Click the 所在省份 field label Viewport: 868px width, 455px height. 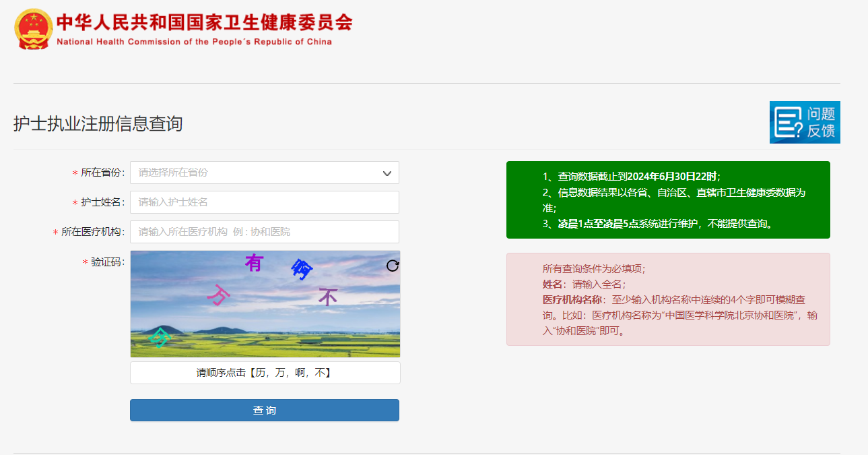(x=102, y=173)
